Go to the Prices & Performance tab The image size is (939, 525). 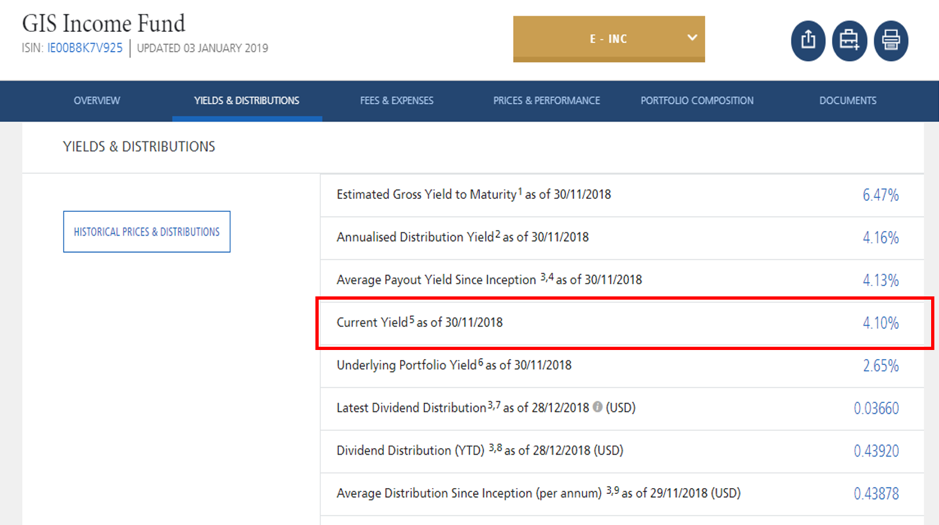[x=546, y=101]
